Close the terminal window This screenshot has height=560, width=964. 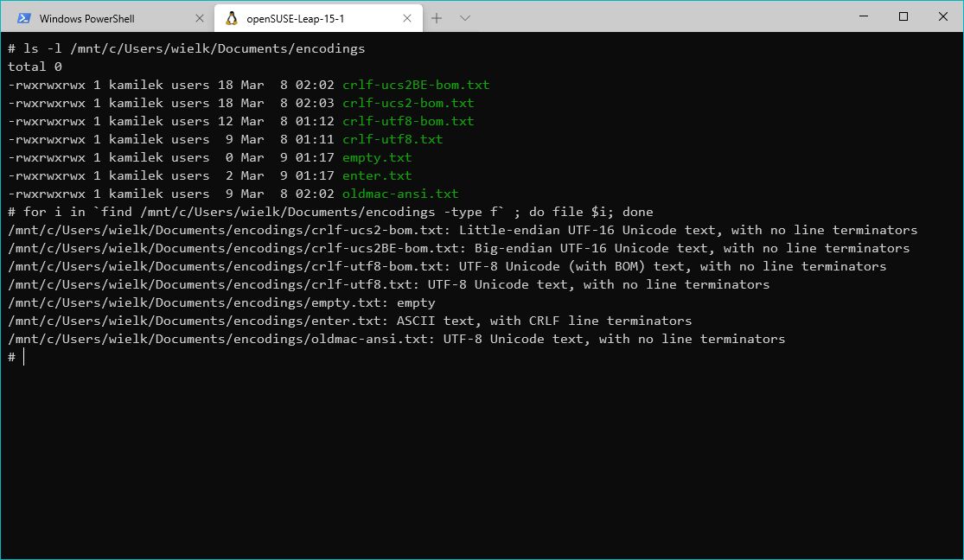[x=943, y=16]
